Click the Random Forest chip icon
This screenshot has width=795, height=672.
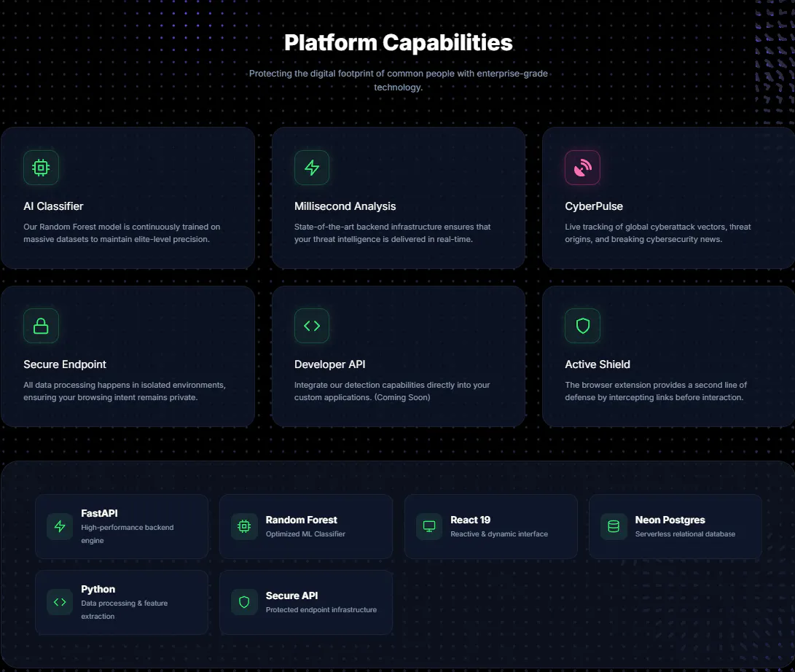coord(244,526)
